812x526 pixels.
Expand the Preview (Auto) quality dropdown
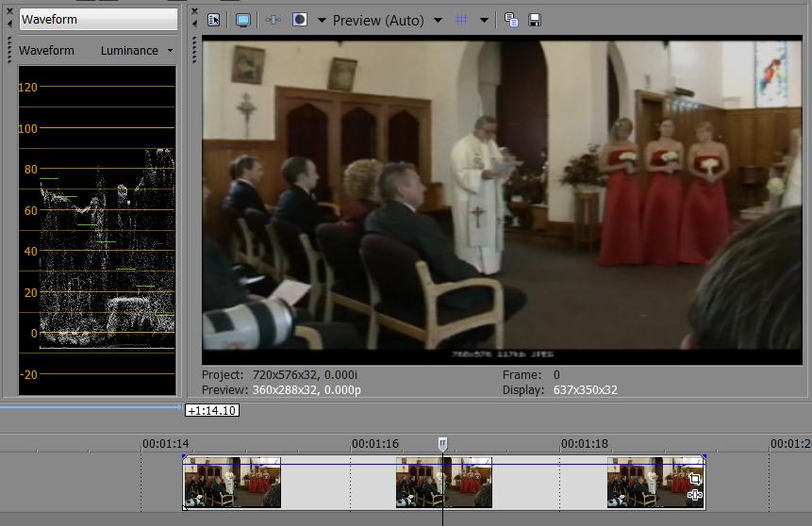tap(438, 21)
